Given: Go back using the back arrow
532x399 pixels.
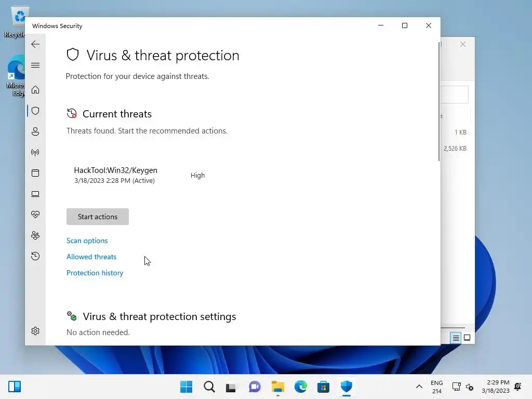Looking at the screenshot, I should point(35,44).
